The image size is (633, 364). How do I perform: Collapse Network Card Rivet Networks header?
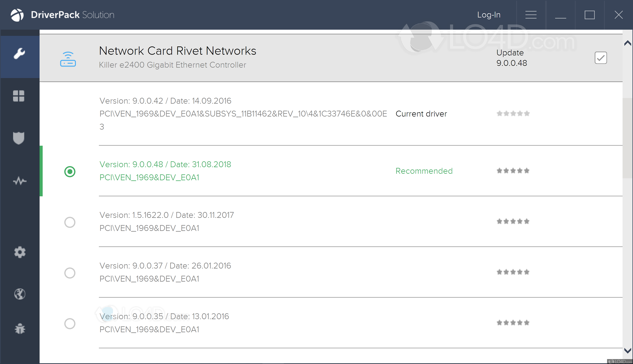[178, 51]
